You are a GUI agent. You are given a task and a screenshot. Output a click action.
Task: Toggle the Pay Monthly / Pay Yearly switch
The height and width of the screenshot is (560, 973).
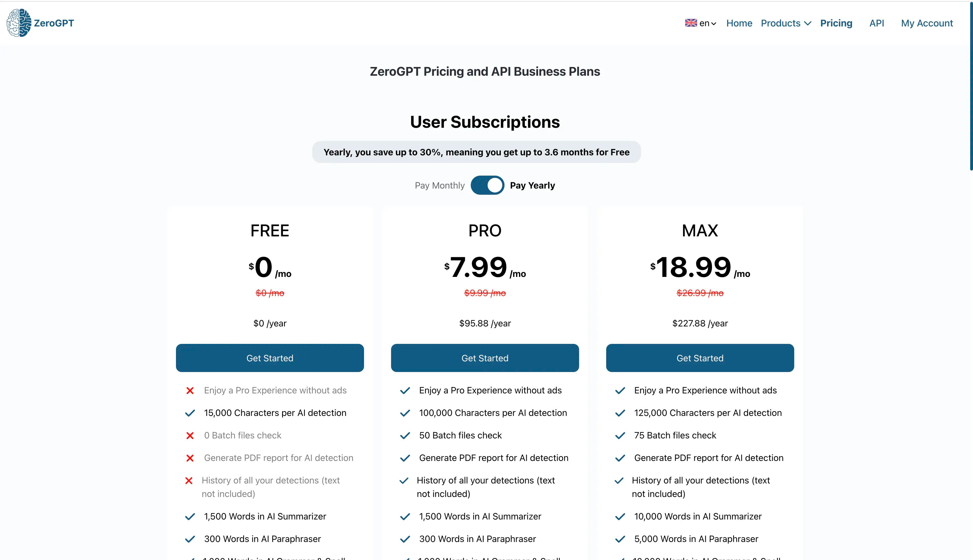pyautogui.click(x=487, y=185)
